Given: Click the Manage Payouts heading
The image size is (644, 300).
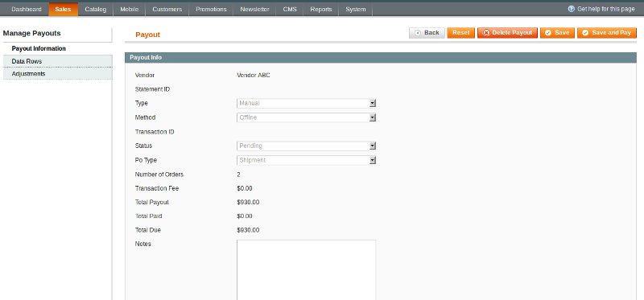Looking at the screenshot, I should [31, 33].
